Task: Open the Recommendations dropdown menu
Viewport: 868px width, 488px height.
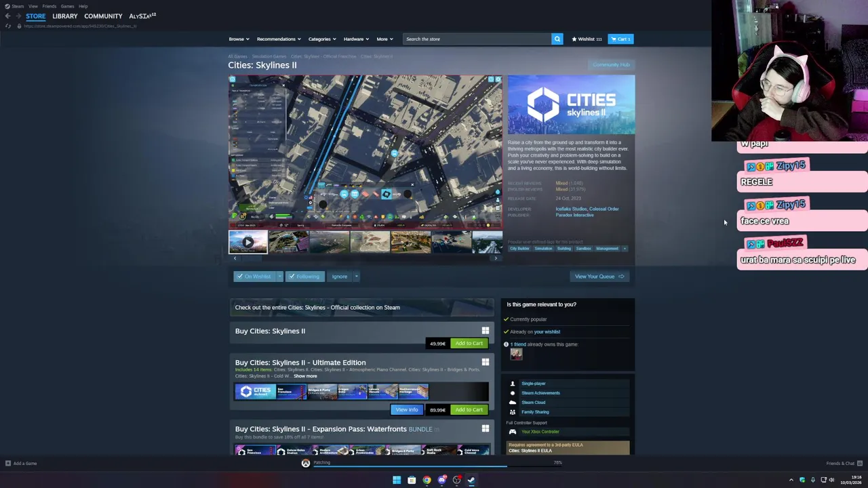Action: (279, 39)
